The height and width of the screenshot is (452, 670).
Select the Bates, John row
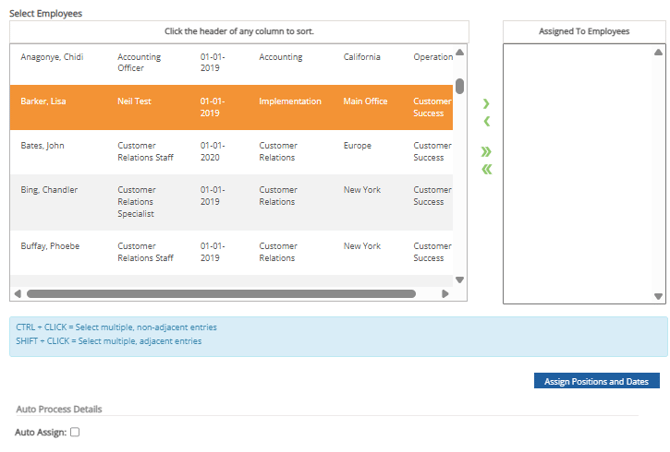(x=42, y=146)
